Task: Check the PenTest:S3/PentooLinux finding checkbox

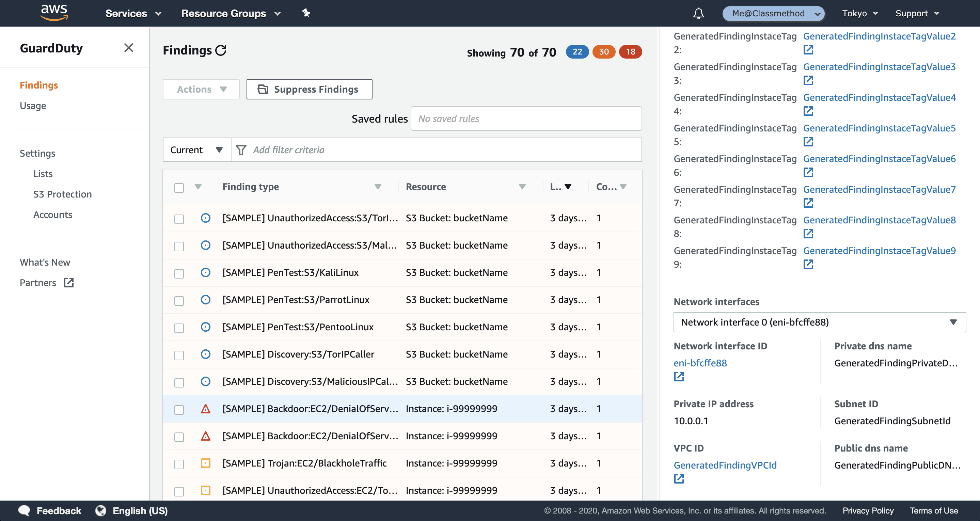Action: (179, 328)
